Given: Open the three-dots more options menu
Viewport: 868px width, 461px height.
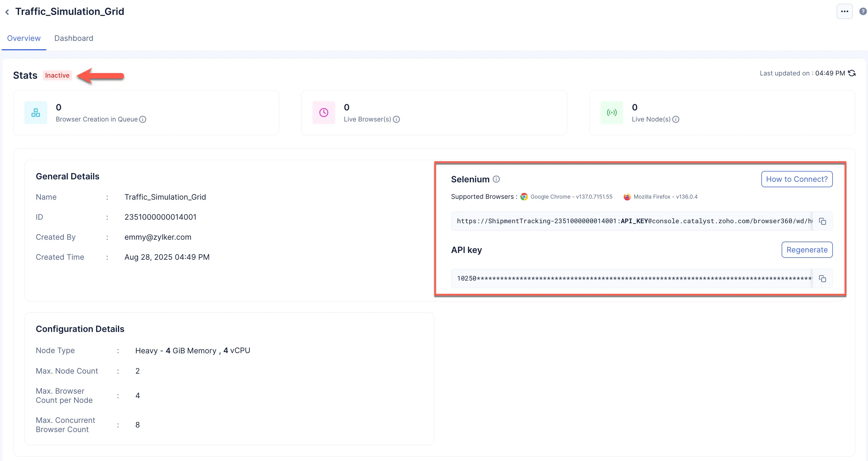Looking at the screenshot, I should (x=844, y=11).
